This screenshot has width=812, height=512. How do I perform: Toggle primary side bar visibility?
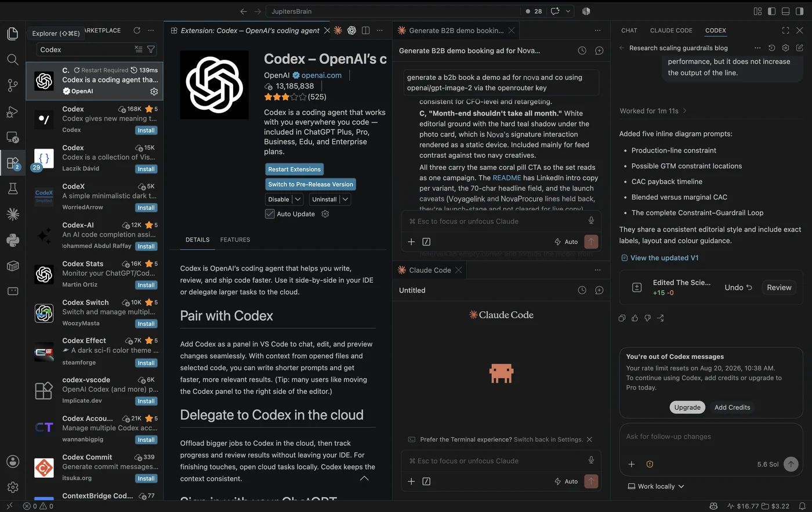(771, 11)
